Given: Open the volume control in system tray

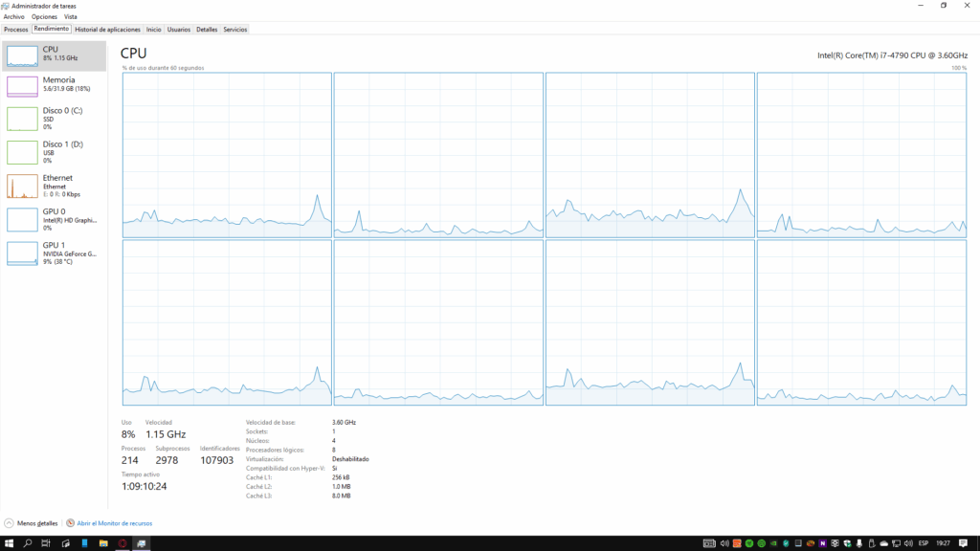Looking at the screenshot, I should point(908,543).
